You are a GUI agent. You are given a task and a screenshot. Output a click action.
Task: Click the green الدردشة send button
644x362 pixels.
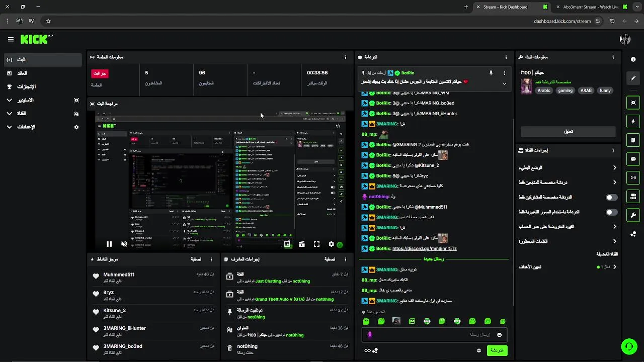(497, 350)
